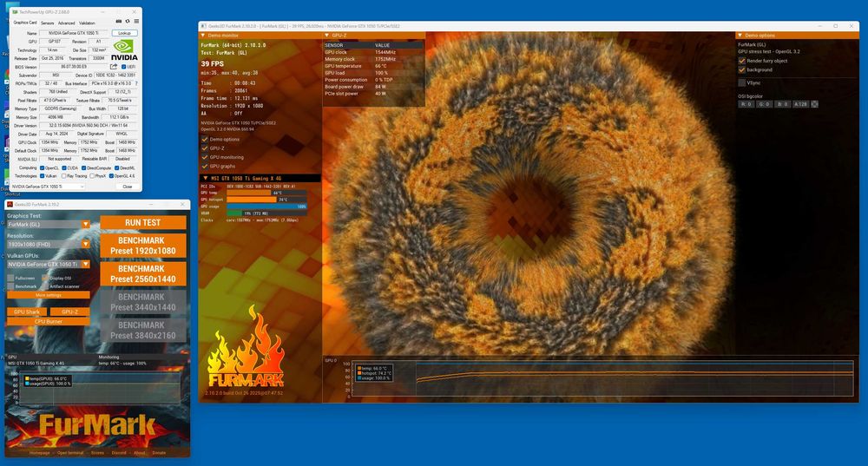Click the RUN TEST button
This screenshot has height=466, width=868.
[143, 222]
